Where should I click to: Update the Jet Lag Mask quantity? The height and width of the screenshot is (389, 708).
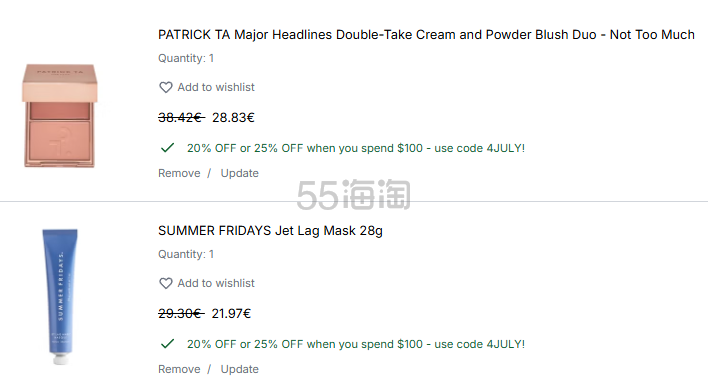click(x=239, y=369)
